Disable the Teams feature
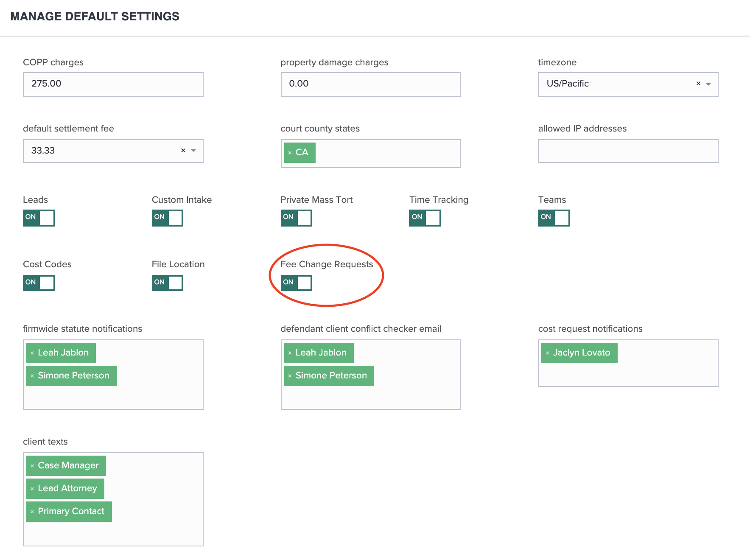Viewport: 750px width, 560px height. click(x=554, y=218)
